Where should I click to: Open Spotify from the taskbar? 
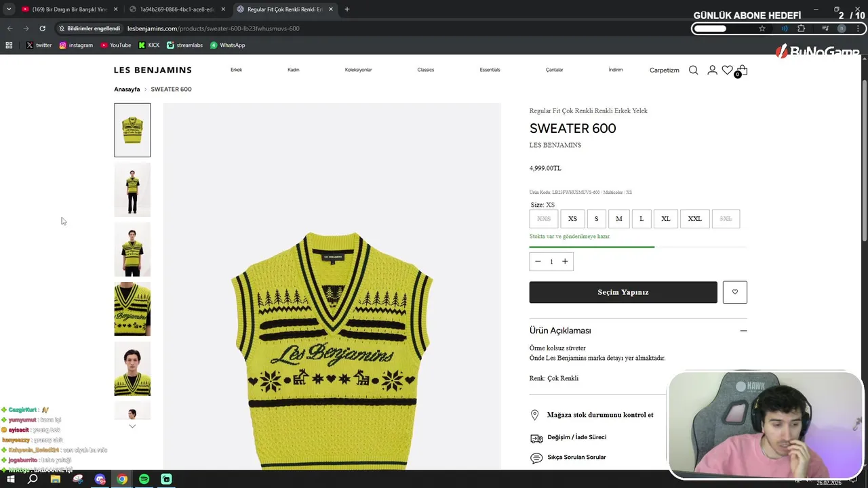tap(144, 479)
